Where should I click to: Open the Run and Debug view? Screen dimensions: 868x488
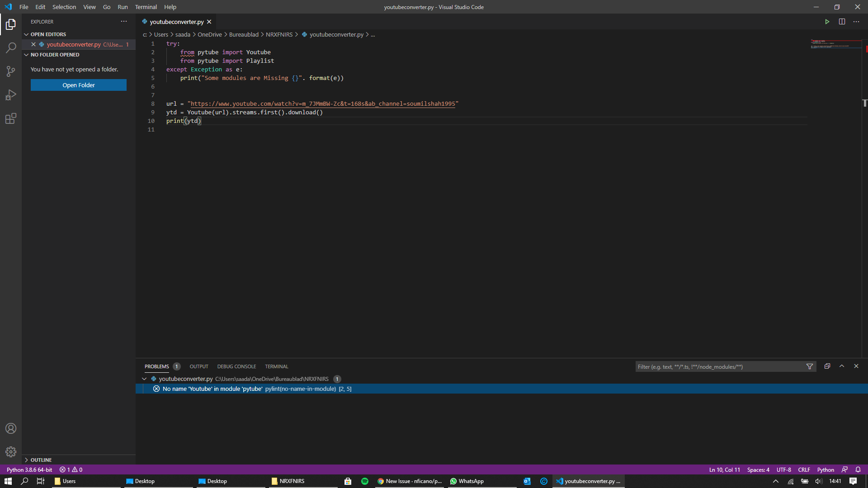(11, 95)
